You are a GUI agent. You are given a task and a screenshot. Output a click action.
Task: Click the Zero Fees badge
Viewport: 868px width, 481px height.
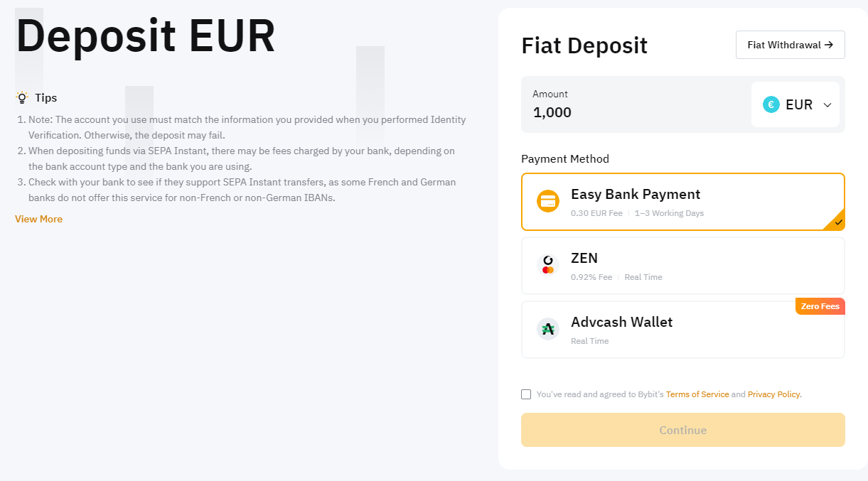(x=820, y=306)
